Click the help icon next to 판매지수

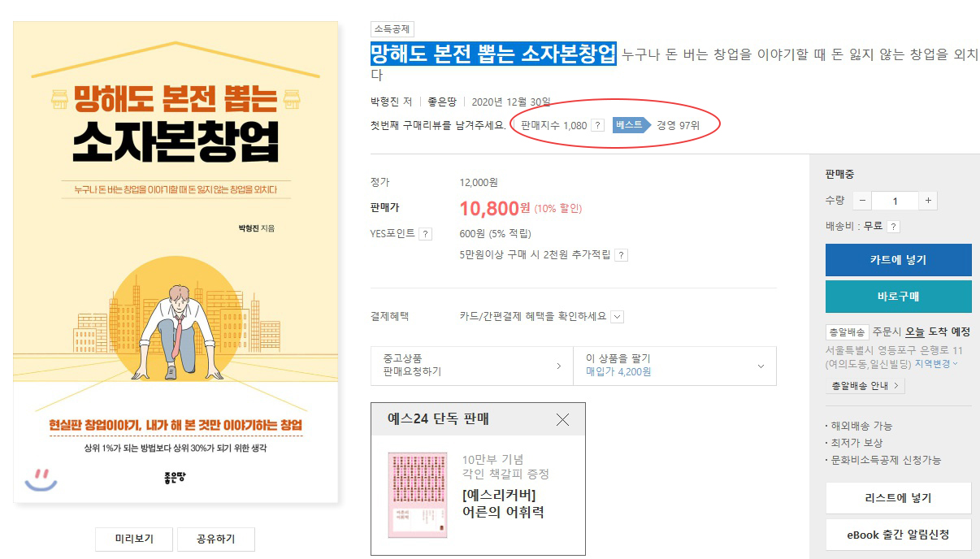(x=597, y=125)
